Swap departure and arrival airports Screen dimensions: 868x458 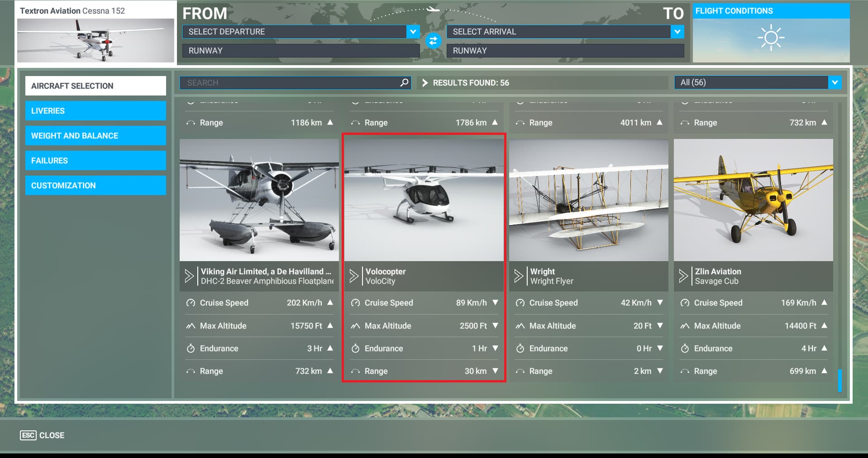[433, 41]
